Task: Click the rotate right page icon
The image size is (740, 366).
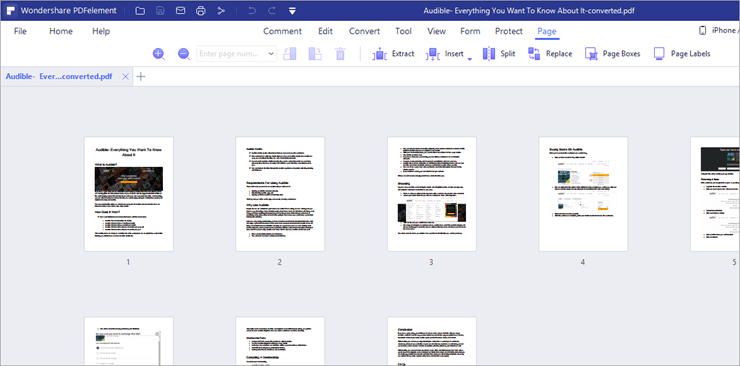Action: (x=315, y=54)
